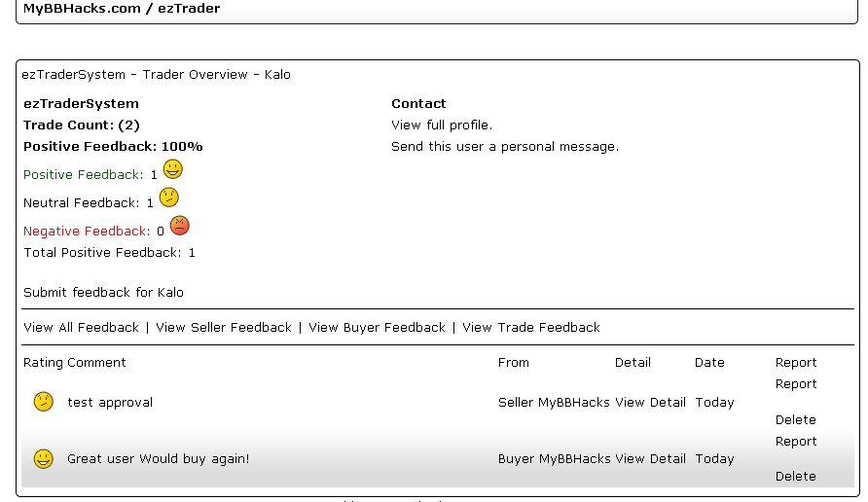View Detail for Great user feedback
868x502 pixels.
(650, 459)
